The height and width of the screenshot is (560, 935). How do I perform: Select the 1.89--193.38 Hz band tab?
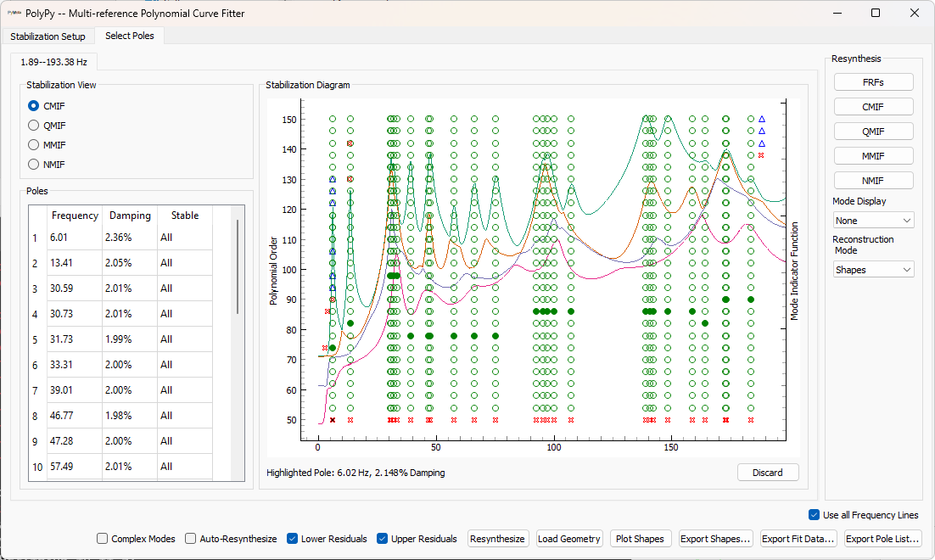point(53,61)
